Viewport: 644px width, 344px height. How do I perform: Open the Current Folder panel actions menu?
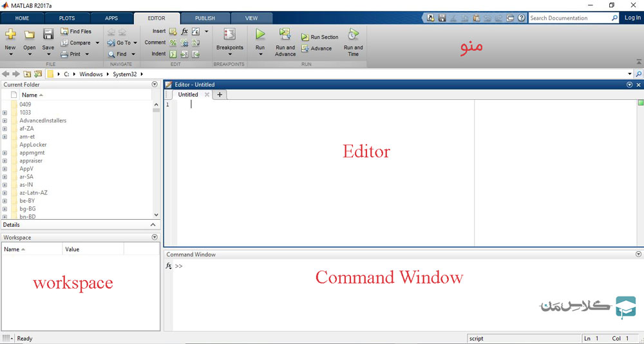(155, 84)
